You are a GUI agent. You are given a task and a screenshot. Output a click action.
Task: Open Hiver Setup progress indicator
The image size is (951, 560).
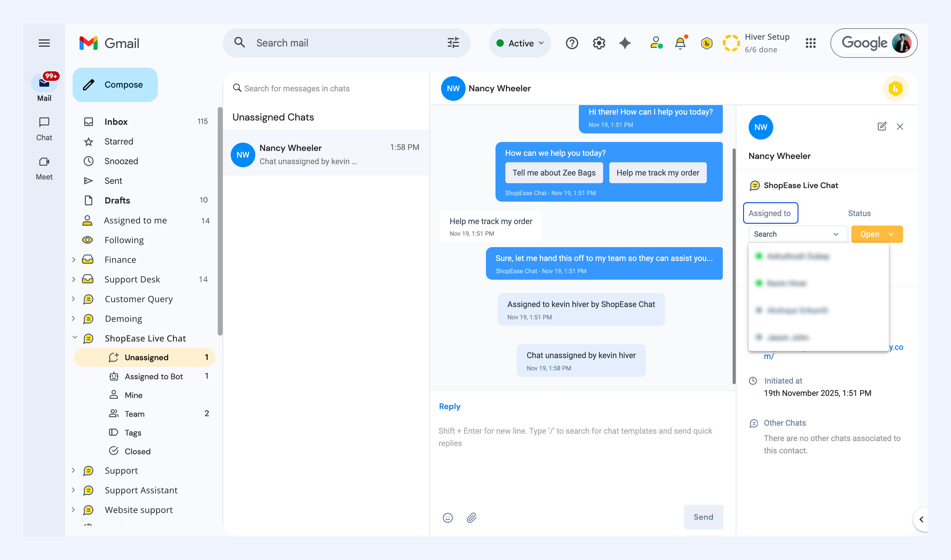click(x=756, y=43)
